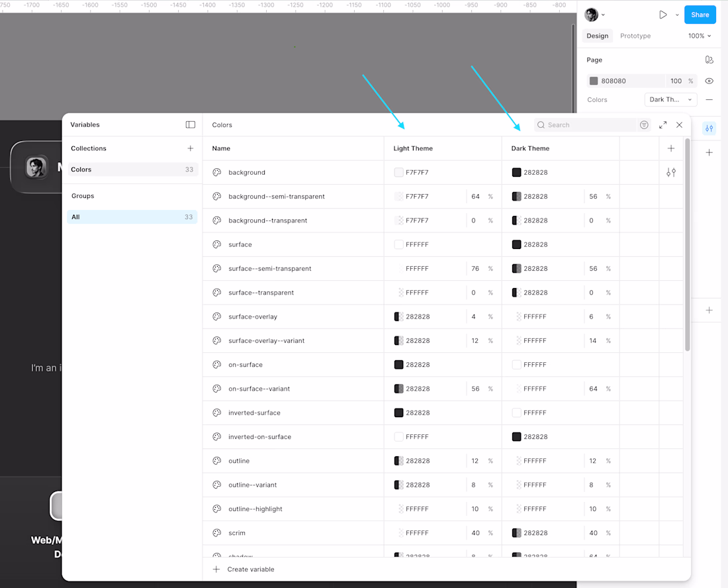Screen dimensions: 728x588
Task: Open the user avatar in top bar
Action: (x=592, y=15)
